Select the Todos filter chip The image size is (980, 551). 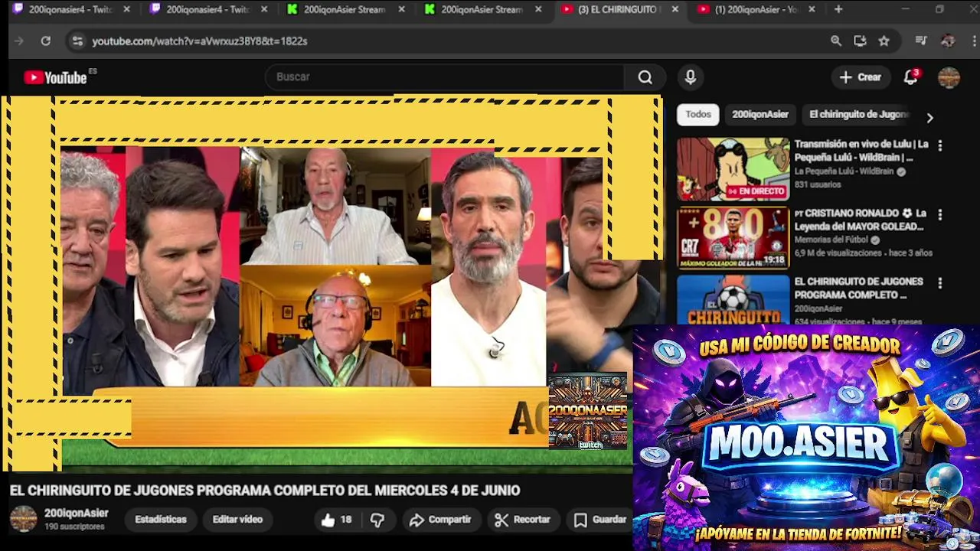[x=697, y=114]
